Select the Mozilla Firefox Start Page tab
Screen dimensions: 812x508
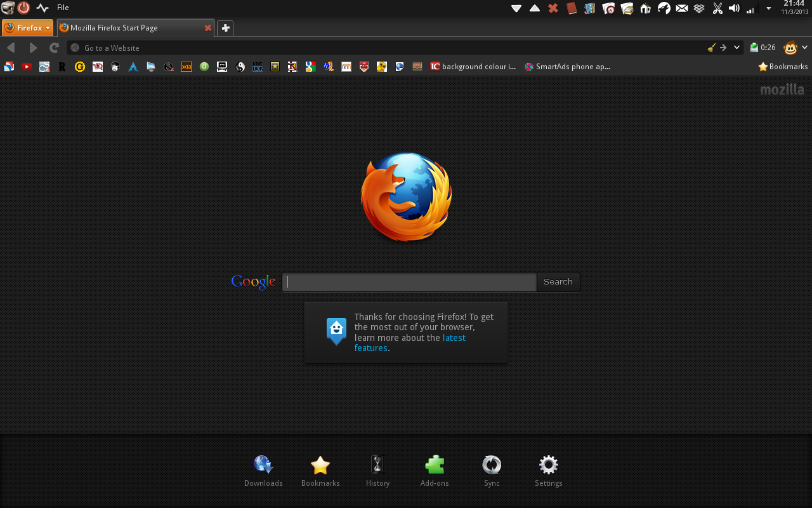point(136,28)
